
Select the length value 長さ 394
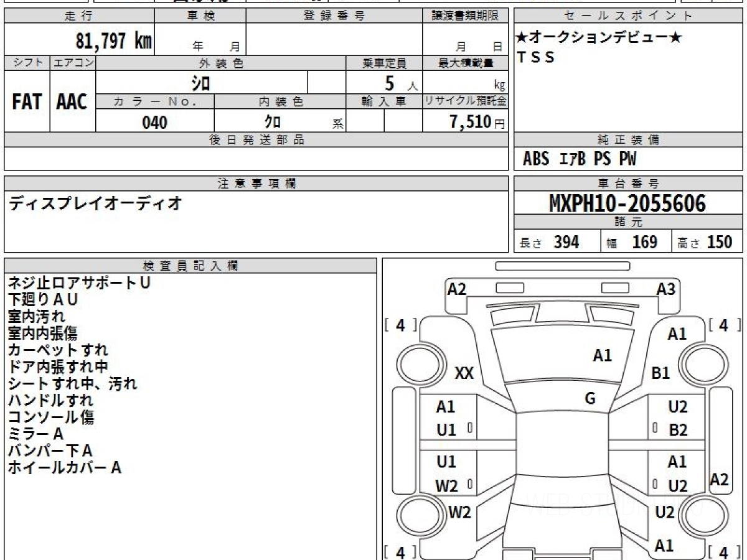coord(549,242)
